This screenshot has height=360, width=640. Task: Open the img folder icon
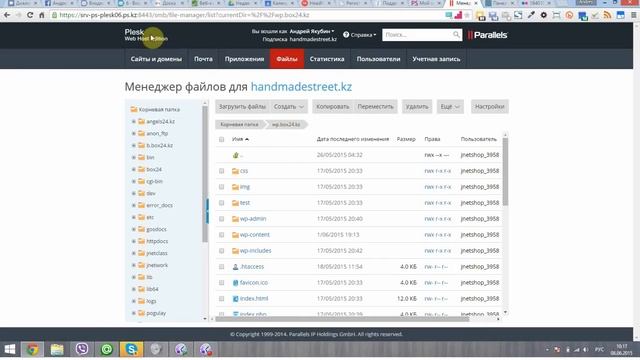click(235, 187)
